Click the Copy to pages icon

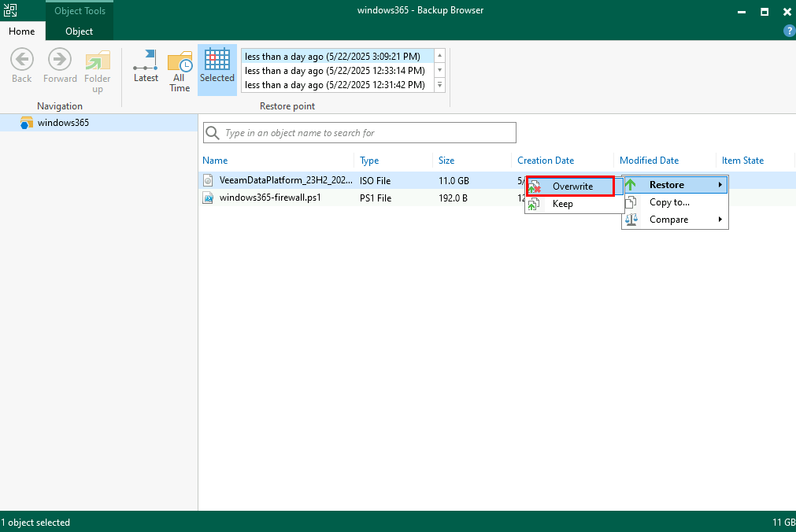point(631,202)
